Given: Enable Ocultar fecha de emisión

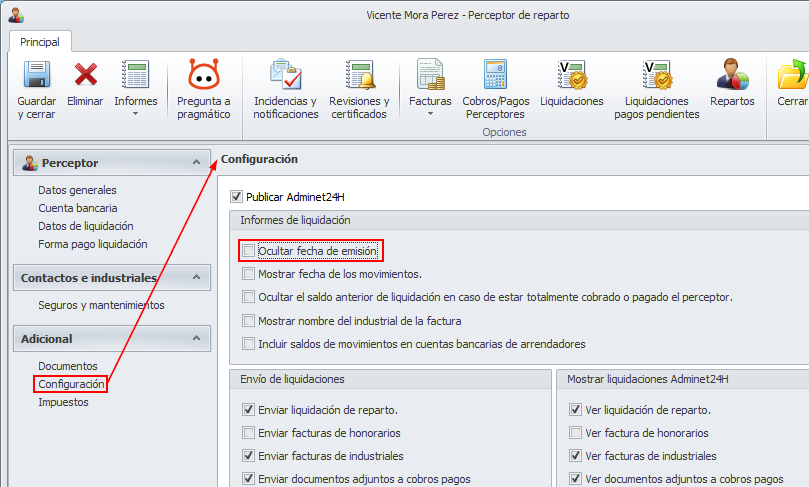Looking at the screenshot, I should (249, 251).
